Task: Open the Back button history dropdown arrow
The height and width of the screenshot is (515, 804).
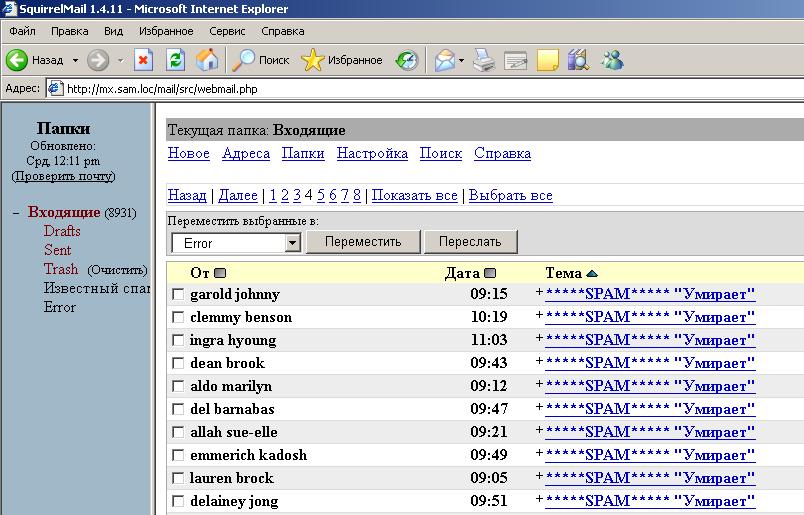Action: (75, 61)
